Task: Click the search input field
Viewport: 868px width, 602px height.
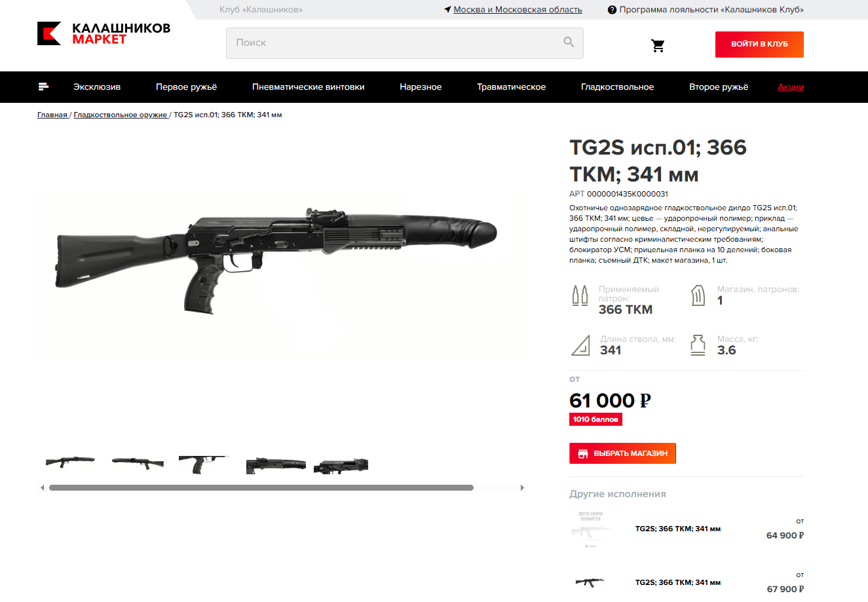Action: coord(405,43)
